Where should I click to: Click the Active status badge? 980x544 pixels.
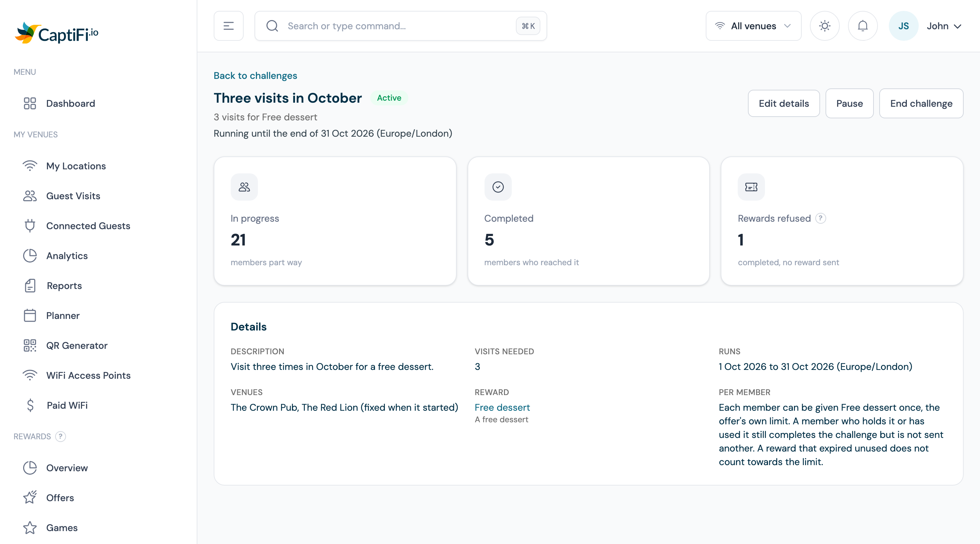coord(389,98)
